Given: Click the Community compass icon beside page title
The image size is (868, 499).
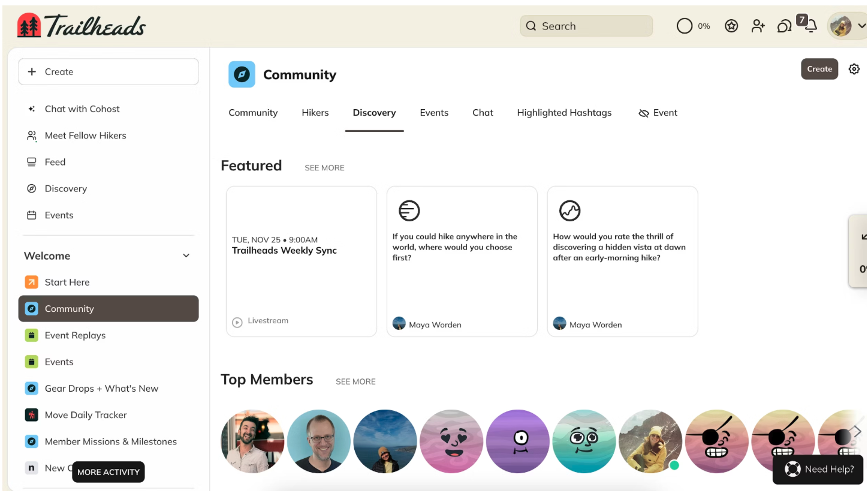Looking at the screenshot, I should [242, 74].
